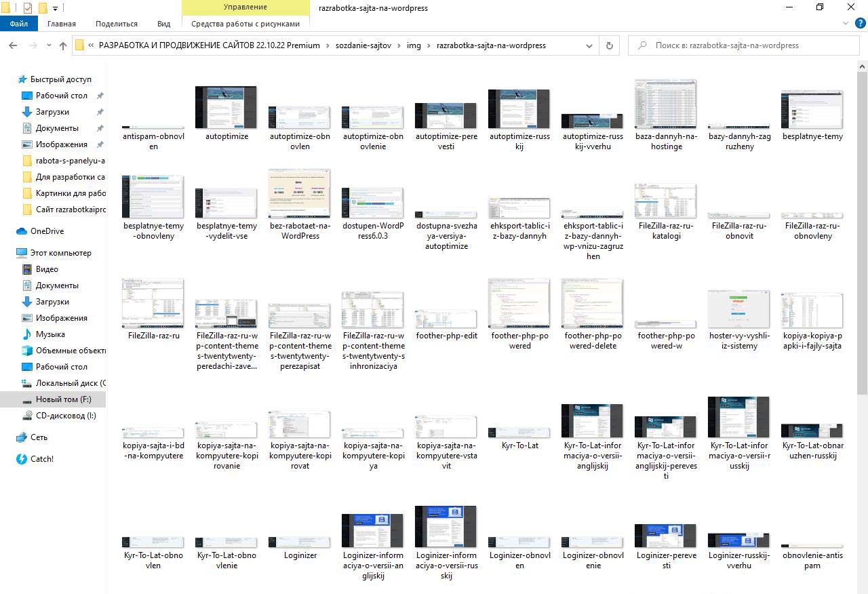Click the Back navigation arrow
The image size is (868, 594).
[13, 45]
